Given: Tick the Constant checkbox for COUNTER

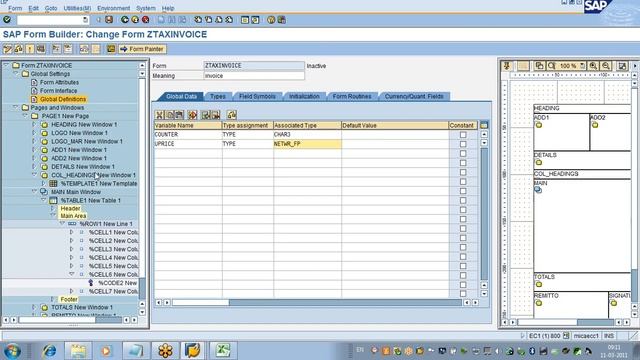Looking at the screenshot, I should 463,135.
